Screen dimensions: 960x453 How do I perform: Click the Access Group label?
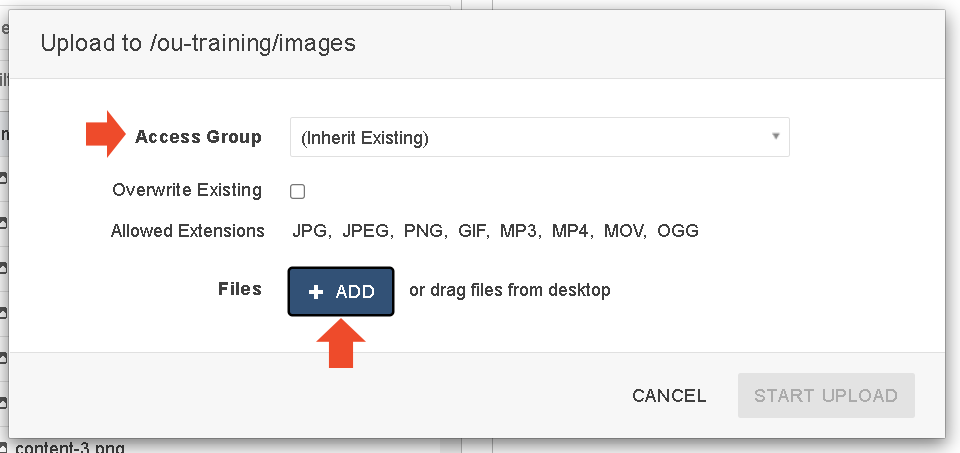click(198, 137)
